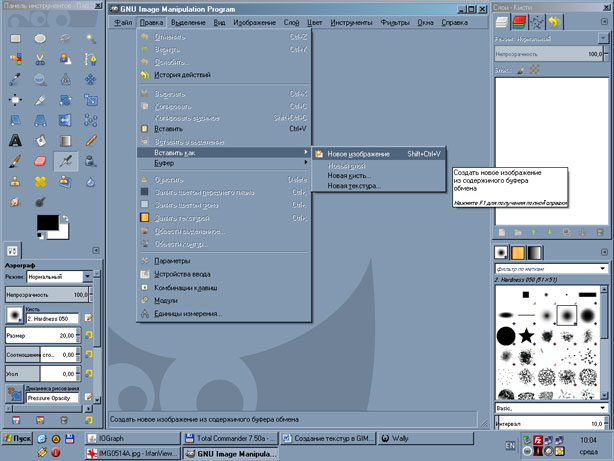Select the Paintbrush tool
614x461 pixels.
pos(16,160)
